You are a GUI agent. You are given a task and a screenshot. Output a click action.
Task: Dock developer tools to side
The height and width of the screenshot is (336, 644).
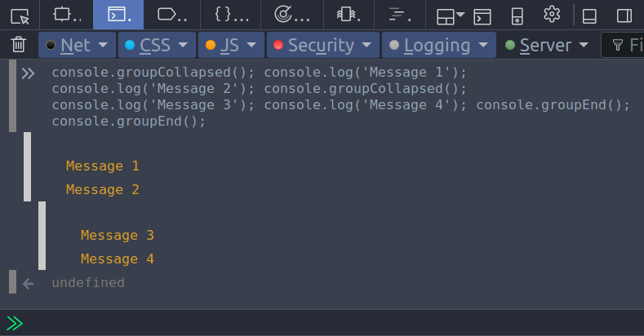click(624, 16)
